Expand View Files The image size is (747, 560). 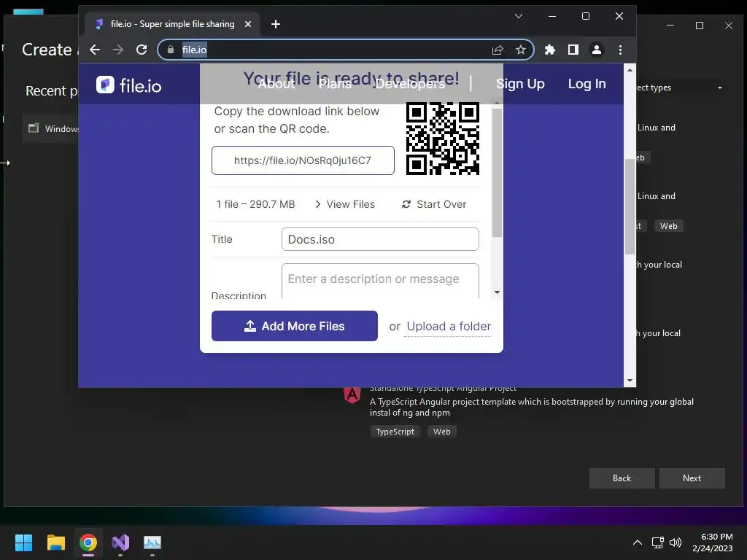[x=345, y=204]
